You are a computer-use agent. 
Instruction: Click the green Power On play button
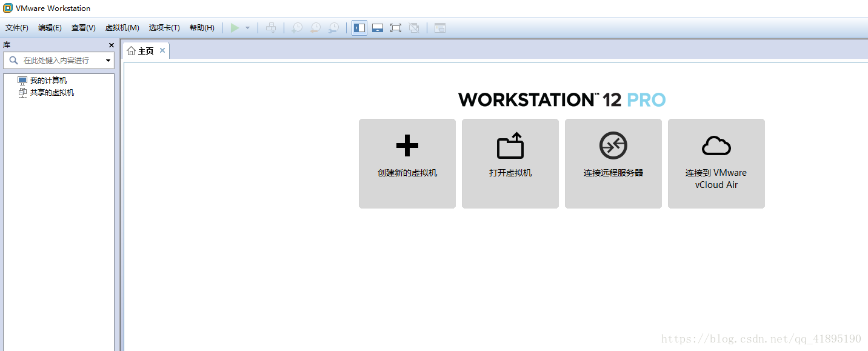[x=235, y=28]
